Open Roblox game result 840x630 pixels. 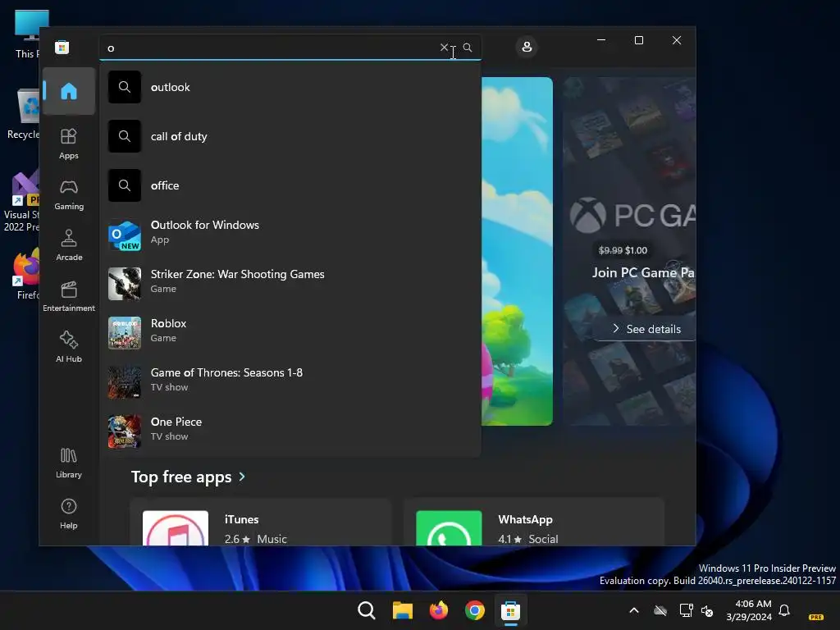pyautogui.click(x=290, y=333)
